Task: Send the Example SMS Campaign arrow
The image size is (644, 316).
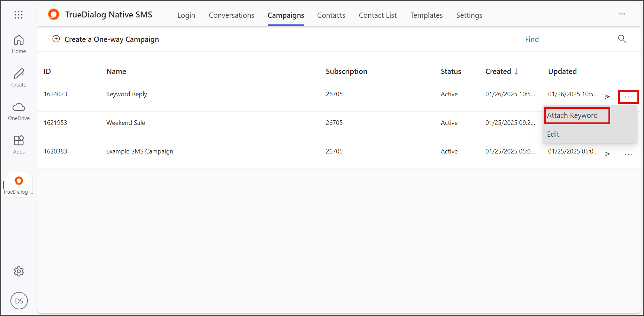Action: (x=607, y=154)
